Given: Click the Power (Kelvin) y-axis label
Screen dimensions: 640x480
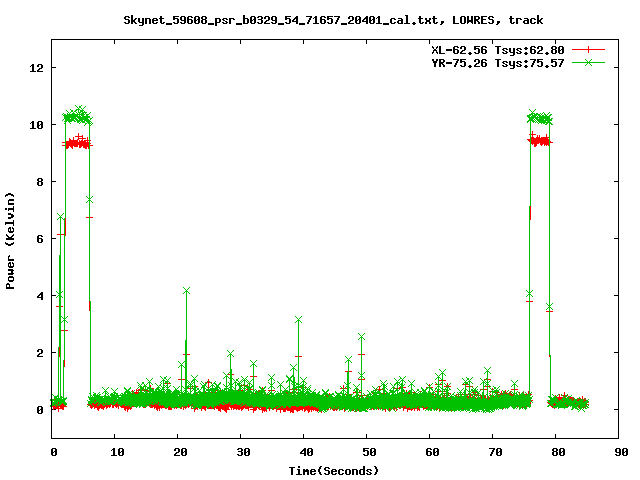Looking at the screenshot, I should 10,241.
